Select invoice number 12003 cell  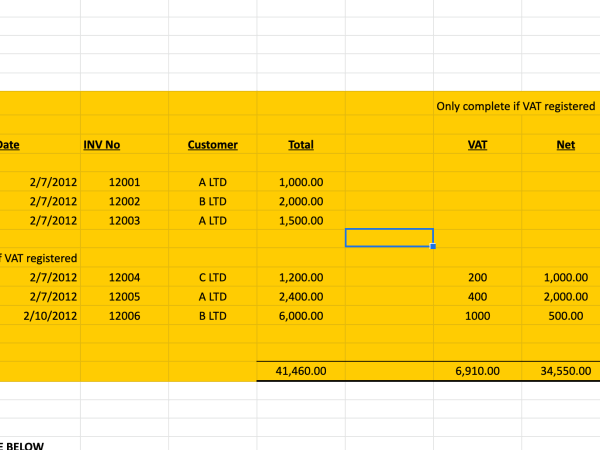coord(124,220)
